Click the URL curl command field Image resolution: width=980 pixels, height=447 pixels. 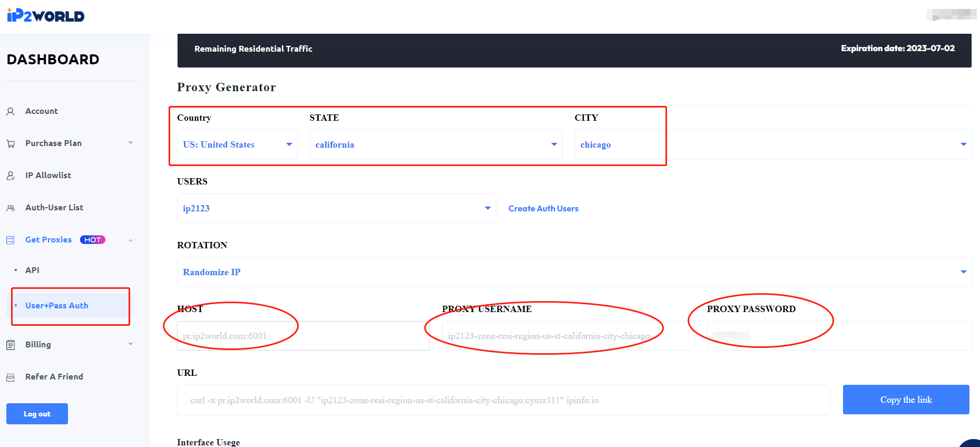click(503, 400)
